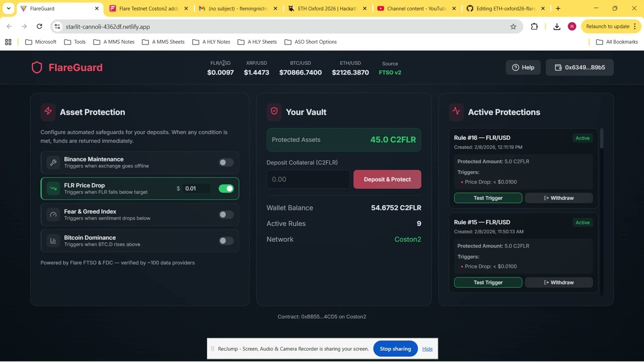Click the Stop sharing button

(x=395, y=349)
